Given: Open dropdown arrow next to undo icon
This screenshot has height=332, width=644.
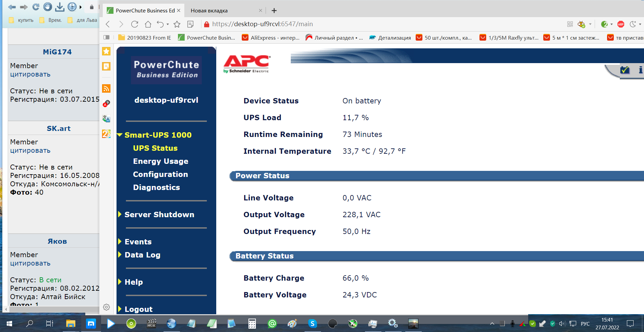Looking at the screenshot, I should 168,24.
